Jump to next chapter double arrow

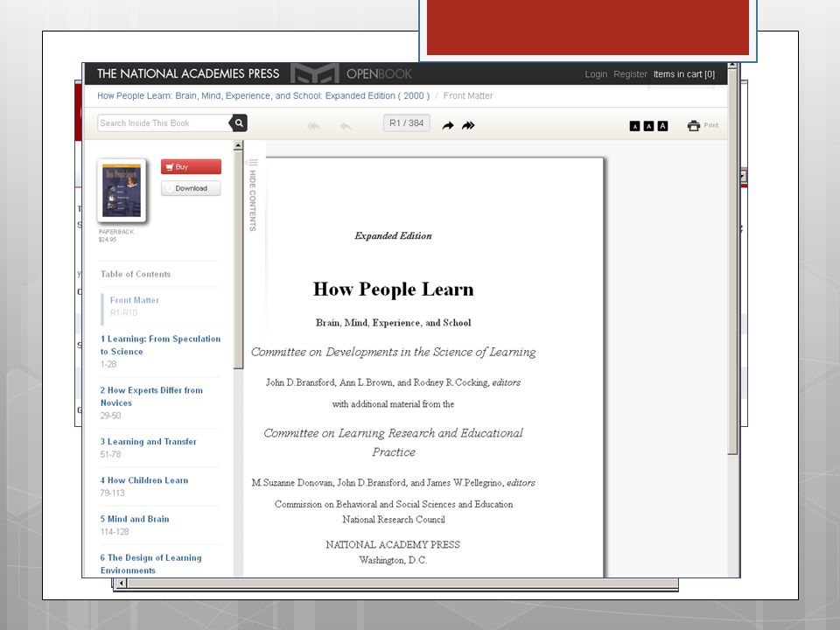point(468,125)
